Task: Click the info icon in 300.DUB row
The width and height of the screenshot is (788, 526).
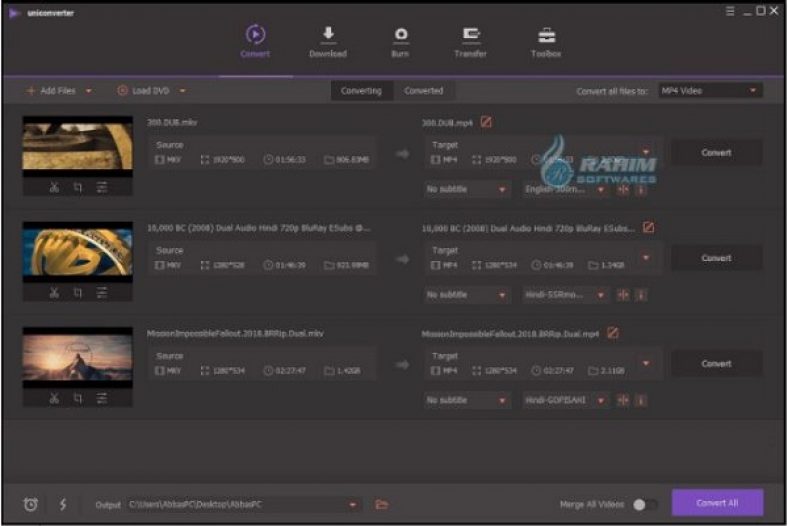Action: (641, 189)
